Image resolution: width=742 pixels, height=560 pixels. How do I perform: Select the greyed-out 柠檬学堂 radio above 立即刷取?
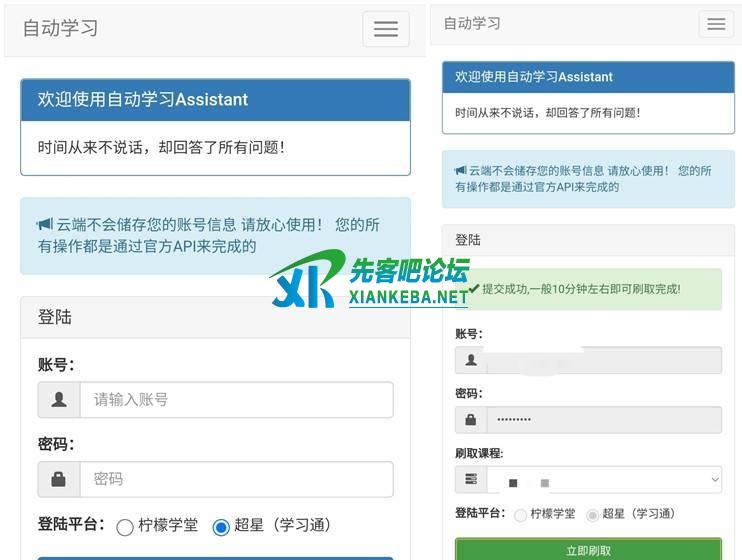coord(520,515)
